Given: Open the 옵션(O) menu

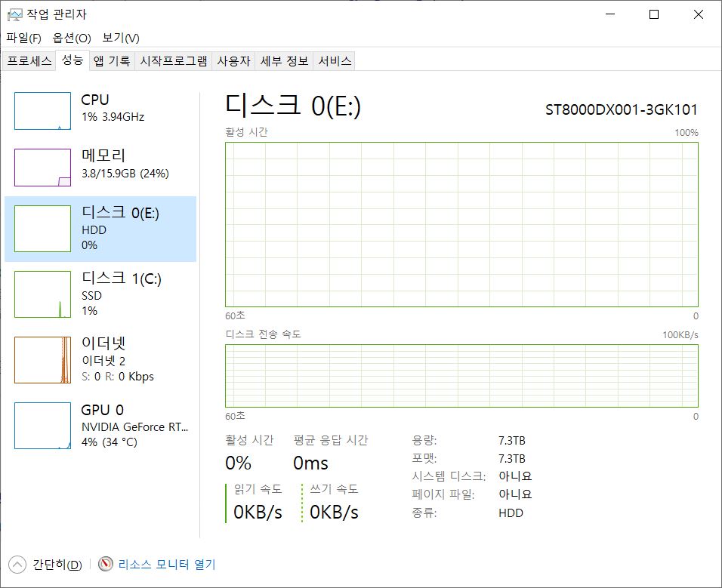Looking at the screenshot, I should click(x=72, y=38).
